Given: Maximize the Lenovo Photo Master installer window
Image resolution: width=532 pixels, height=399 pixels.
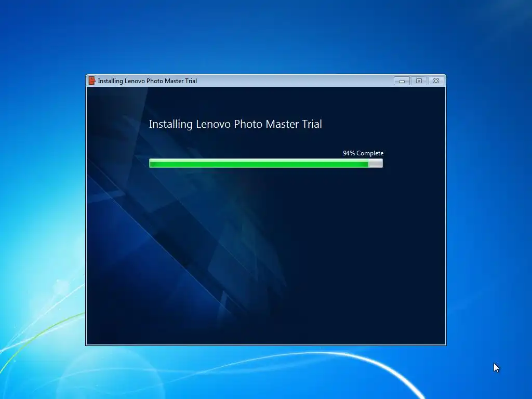Looking at the screenshot, I should [419, 81].
